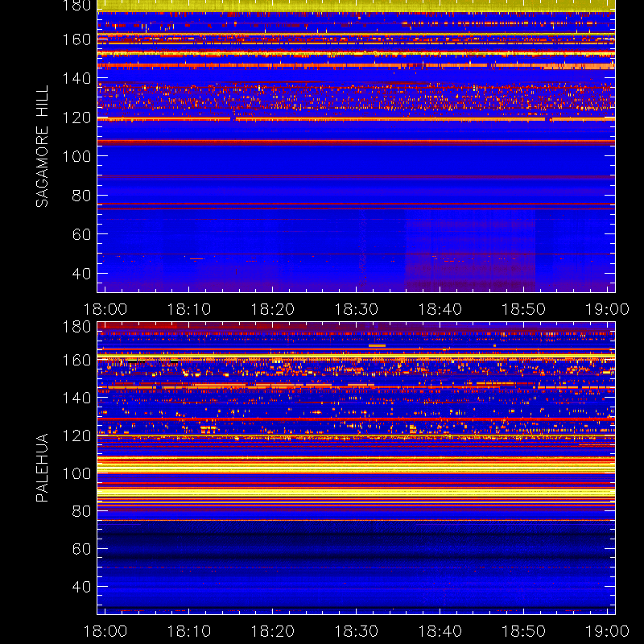Click 140 frequency label on Sagamore Hill axis

[76, 78]
